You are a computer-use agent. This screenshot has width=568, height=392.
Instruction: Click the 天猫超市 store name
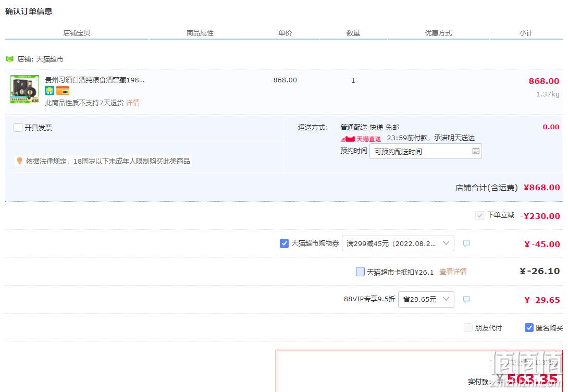[x=50, y=59]
